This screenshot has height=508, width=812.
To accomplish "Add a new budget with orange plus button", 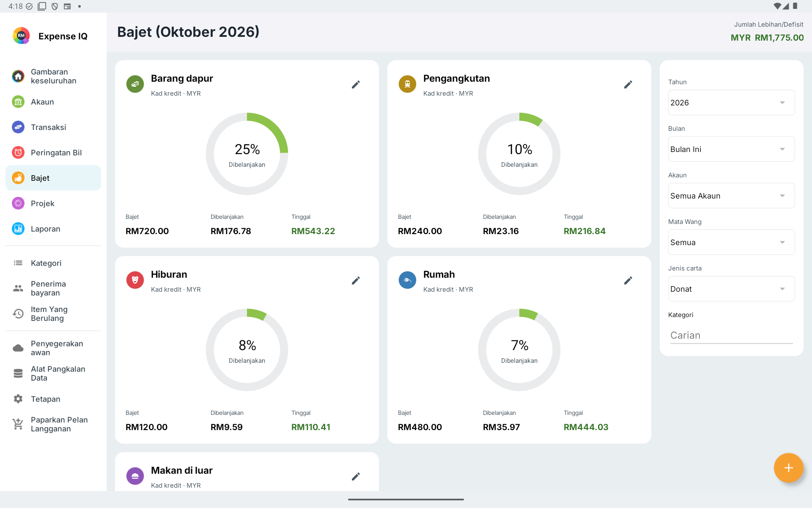I will click(788, 468).
